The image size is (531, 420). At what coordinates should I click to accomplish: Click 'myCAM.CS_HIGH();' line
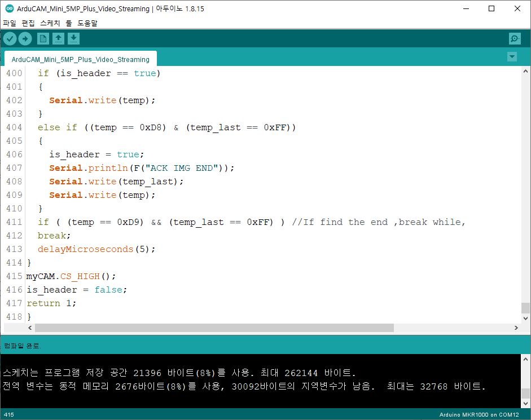coord(71,276)
